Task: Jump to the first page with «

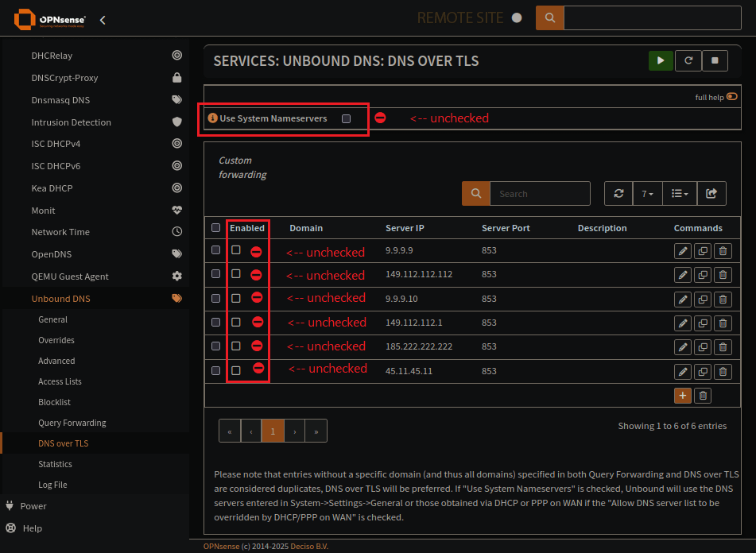Action: coord(230,431)
